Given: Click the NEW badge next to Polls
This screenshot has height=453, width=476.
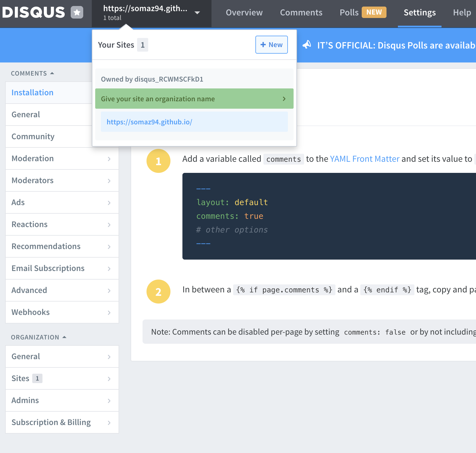Looking at the screenshot, I should point(374,12).
